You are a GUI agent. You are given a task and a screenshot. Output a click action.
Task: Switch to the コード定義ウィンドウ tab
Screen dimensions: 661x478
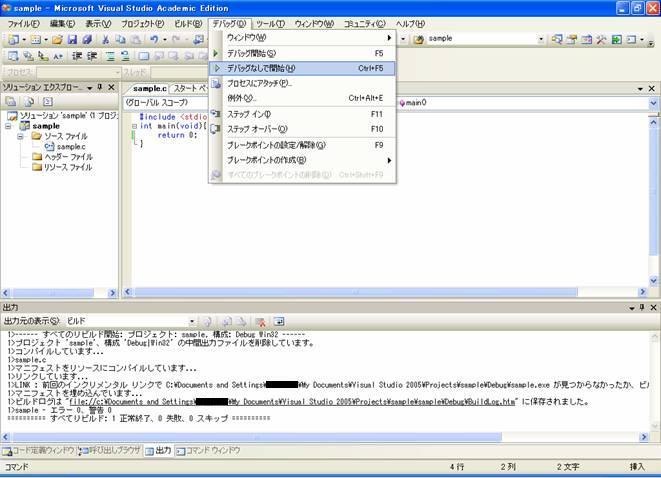tap(40, 451)
